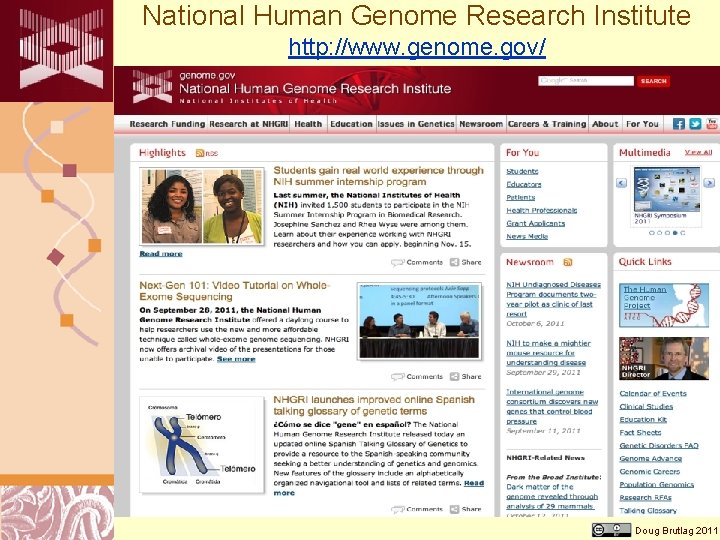Open Fact Sheets quick link
The height and width of the screenshot is (540, 720).
640,433
